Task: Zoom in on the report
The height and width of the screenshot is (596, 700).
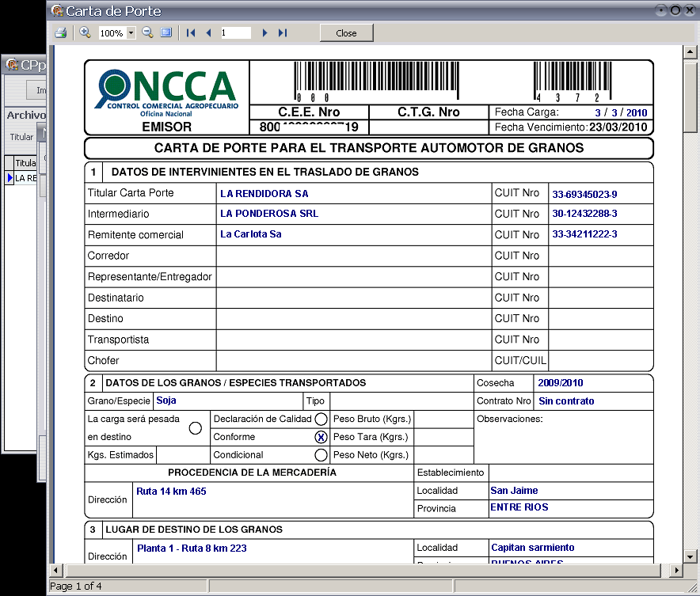Action: [x=85, y=32]
